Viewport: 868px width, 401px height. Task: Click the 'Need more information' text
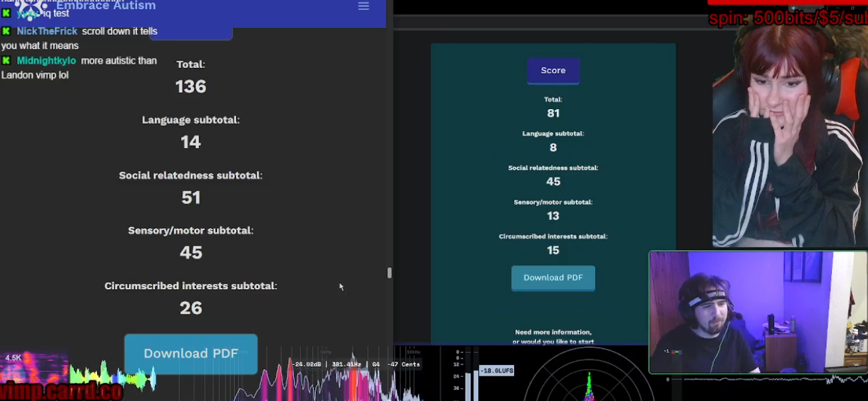click(553, 333)
